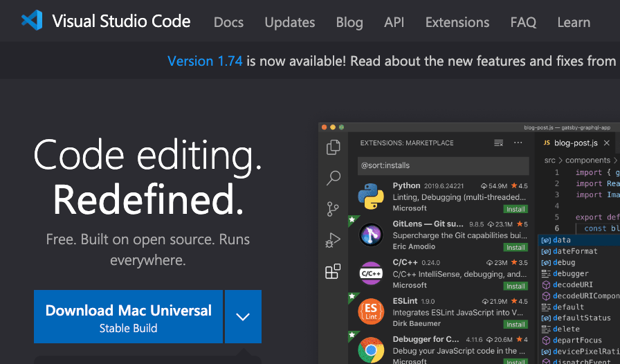The image size is (620, 364).
Task: Click the ESLint extension icon
Action: (371, 311)
